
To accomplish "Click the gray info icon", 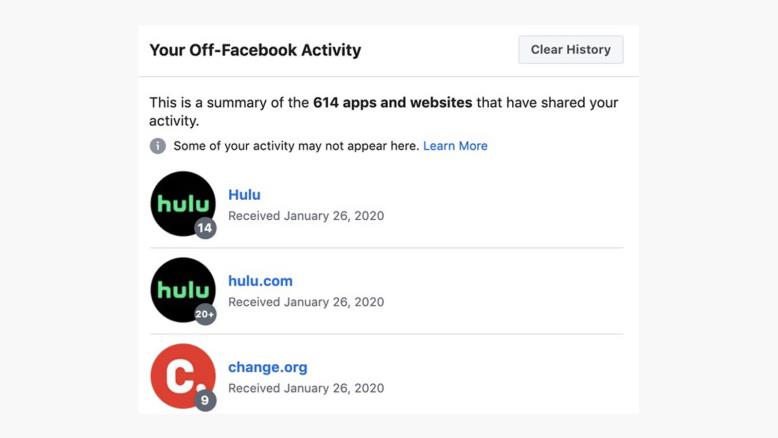I will (x=158, y=146).
